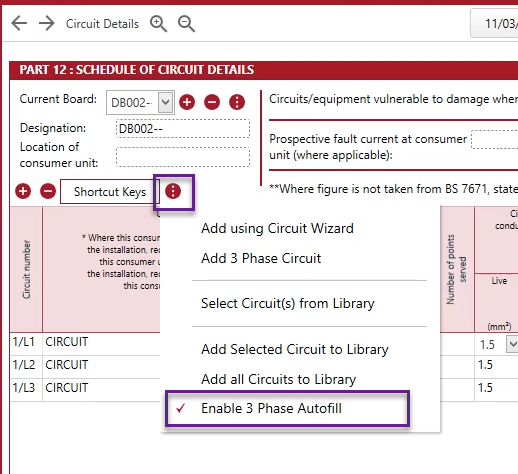Choose Add using Circuit Wizard
Viewport: 518px width, 474px height.
click(x=277, y=228)
